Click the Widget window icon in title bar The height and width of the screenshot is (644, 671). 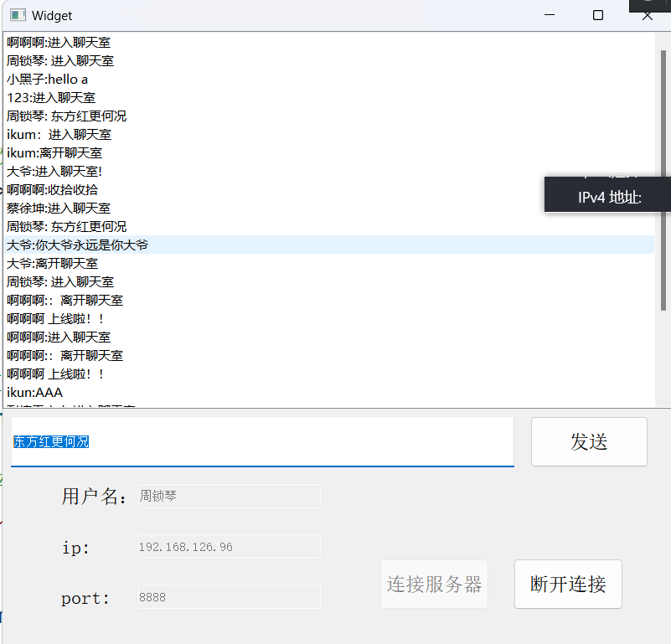pos(17,16)
